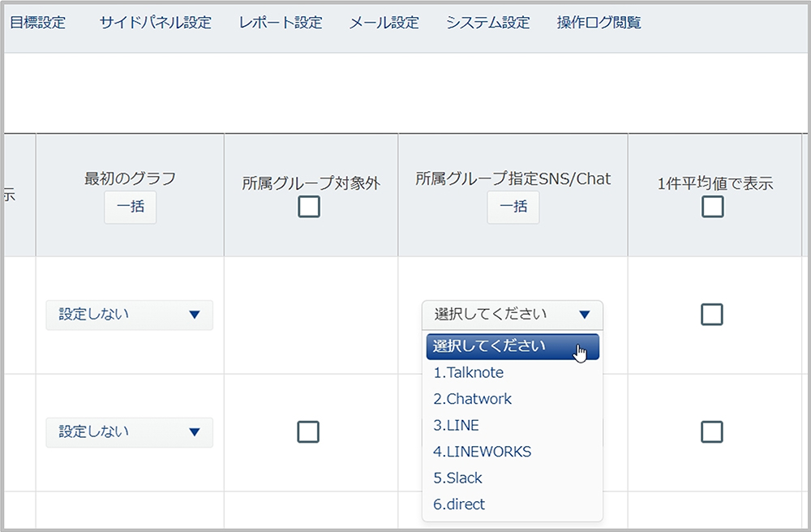Select 1.Talknote from the dropdown list

point(468,373)
